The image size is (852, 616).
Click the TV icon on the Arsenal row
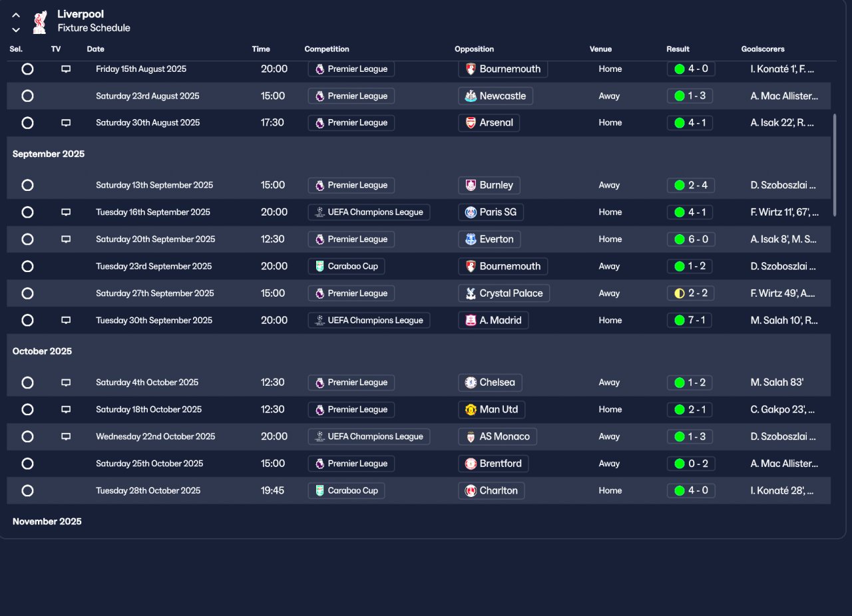tap(66, 123)
